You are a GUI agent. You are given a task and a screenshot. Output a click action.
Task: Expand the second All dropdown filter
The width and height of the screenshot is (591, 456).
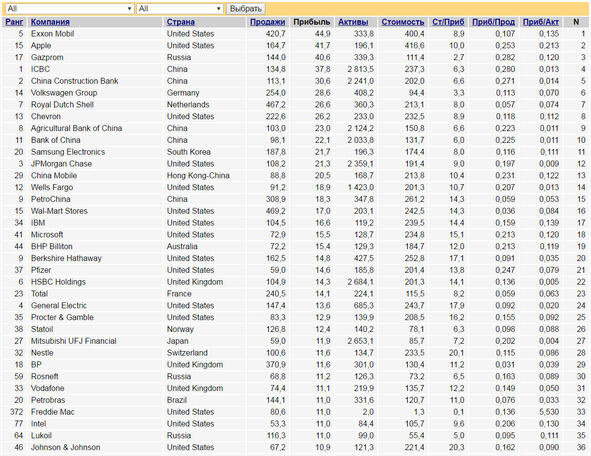179,9
